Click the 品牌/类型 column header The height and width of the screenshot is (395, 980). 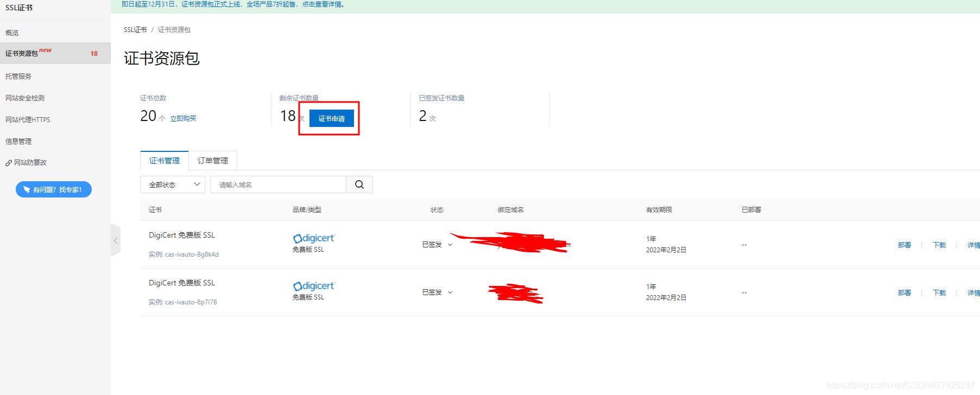coord(307,209)
